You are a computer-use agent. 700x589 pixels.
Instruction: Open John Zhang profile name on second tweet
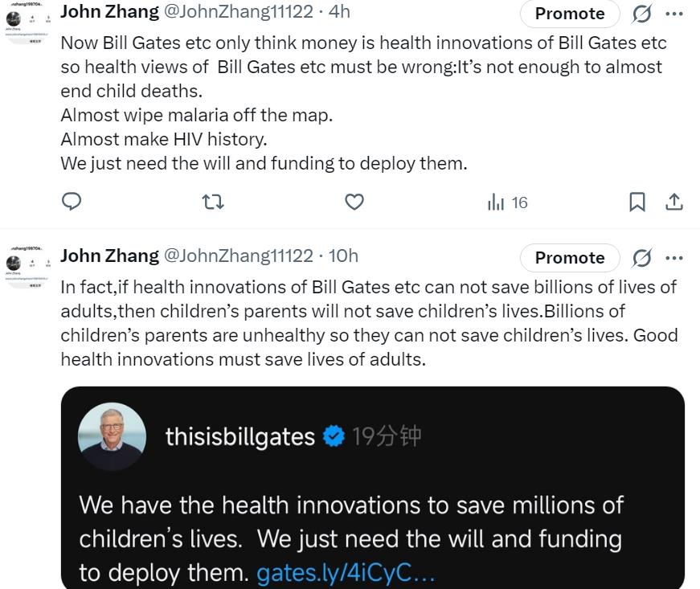109,256
